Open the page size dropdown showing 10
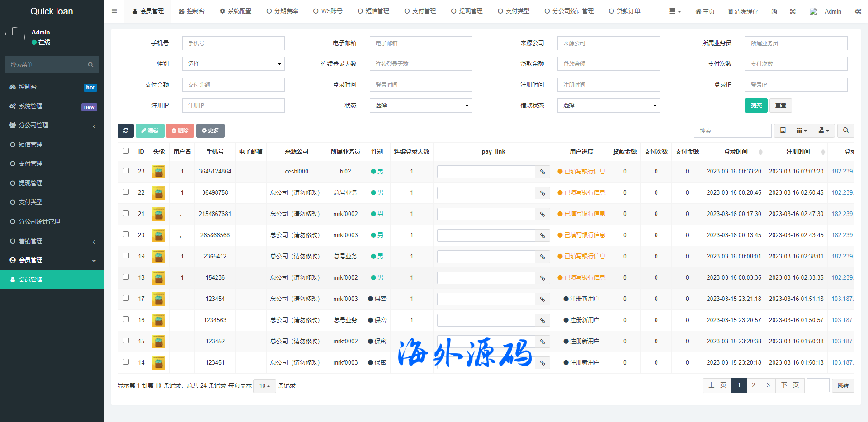 (264, 386)
